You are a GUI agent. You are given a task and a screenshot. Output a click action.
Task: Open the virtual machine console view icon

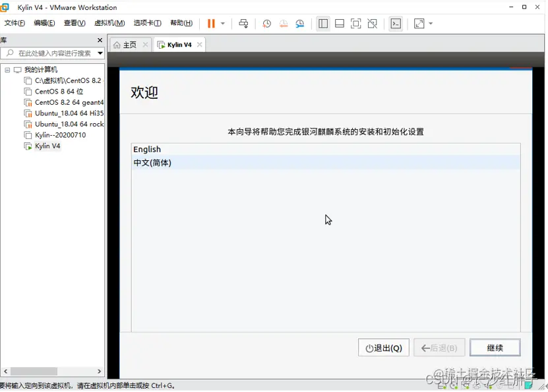396,24
